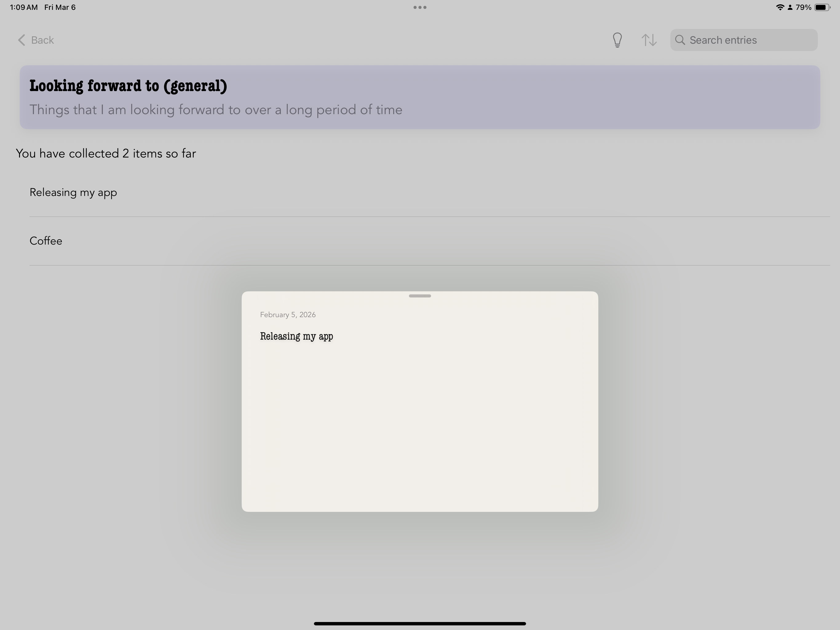Check the Wi-Fi status icon
Image resolution: width=840 pixels, height=630 pixels.
click(x=780, y=7)
